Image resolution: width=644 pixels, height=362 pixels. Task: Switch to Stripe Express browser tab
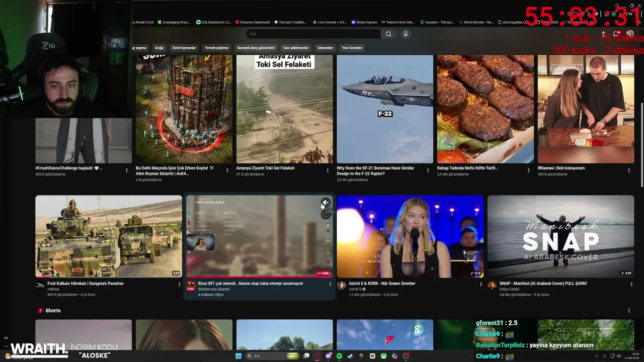[364, 22]
